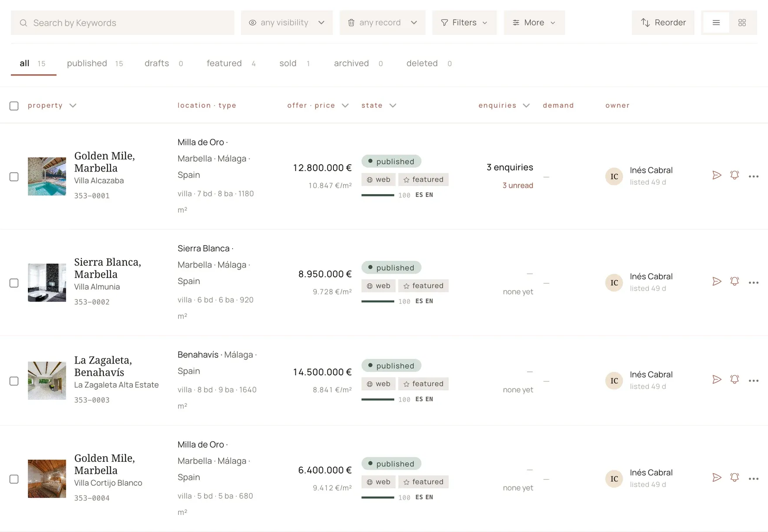Select the archived tab

tap(358, 63)
